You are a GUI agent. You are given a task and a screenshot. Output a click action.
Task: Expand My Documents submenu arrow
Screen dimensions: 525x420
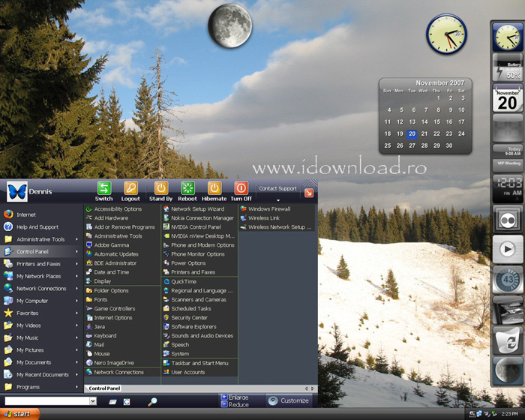pyautogui.click(x=77, y=362)
